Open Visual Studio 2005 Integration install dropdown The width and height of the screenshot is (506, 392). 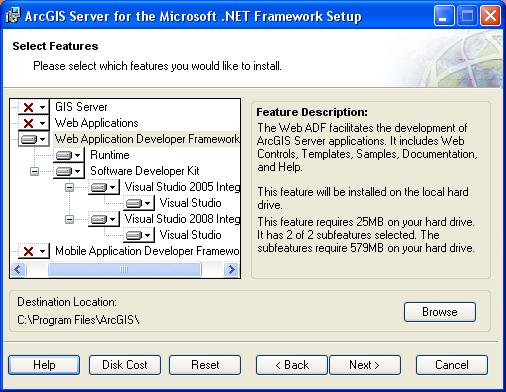click(x=104, y=187)
